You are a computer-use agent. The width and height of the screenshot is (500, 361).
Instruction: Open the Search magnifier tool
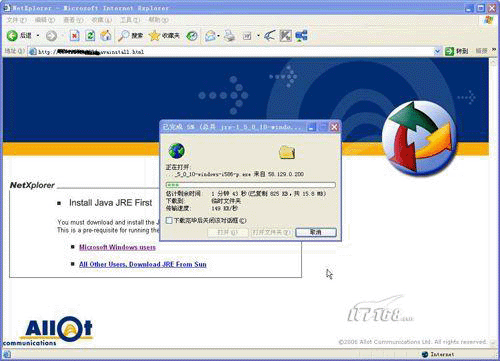click(x=123, y=35)
